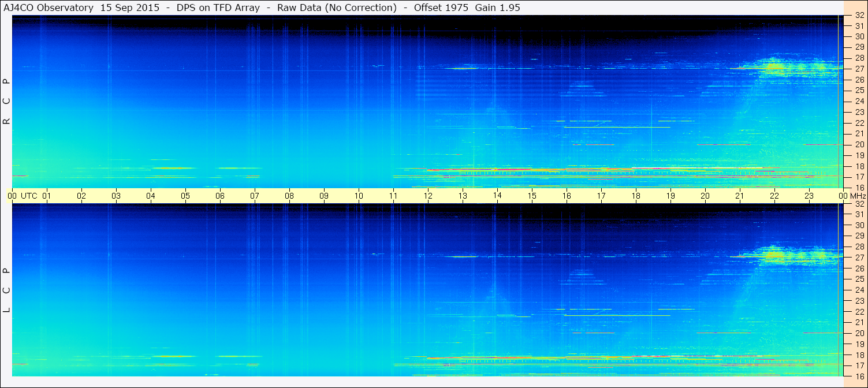Click the 27 MHz tick of RCP panel
The width and height of the screenshot is (868, 388).
859,69
